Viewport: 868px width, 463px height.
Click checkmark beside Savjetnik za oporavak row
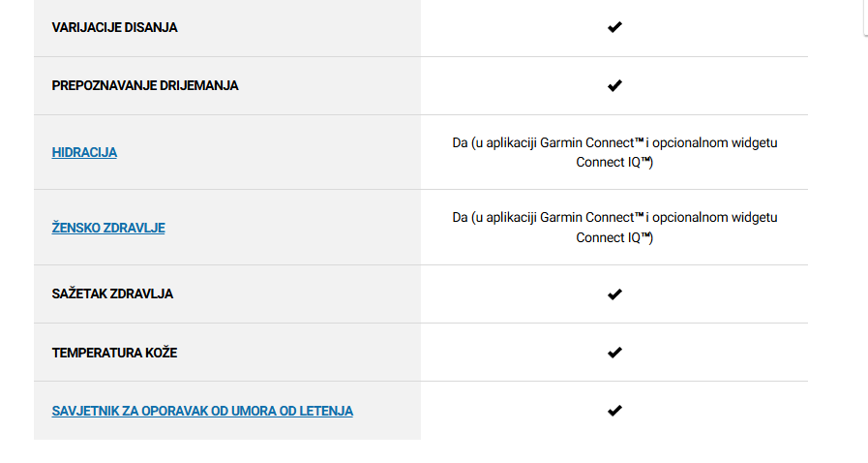[x=614, y=411]
